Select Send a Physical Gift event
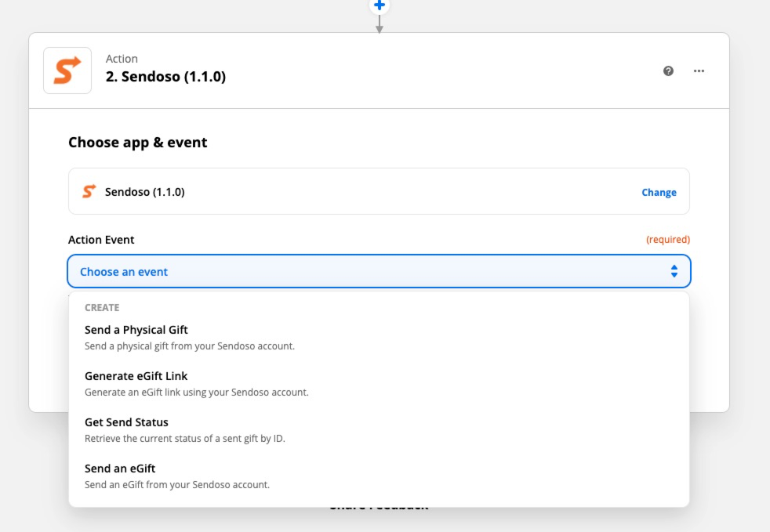The image size is (770, 532). click(136, 330)
